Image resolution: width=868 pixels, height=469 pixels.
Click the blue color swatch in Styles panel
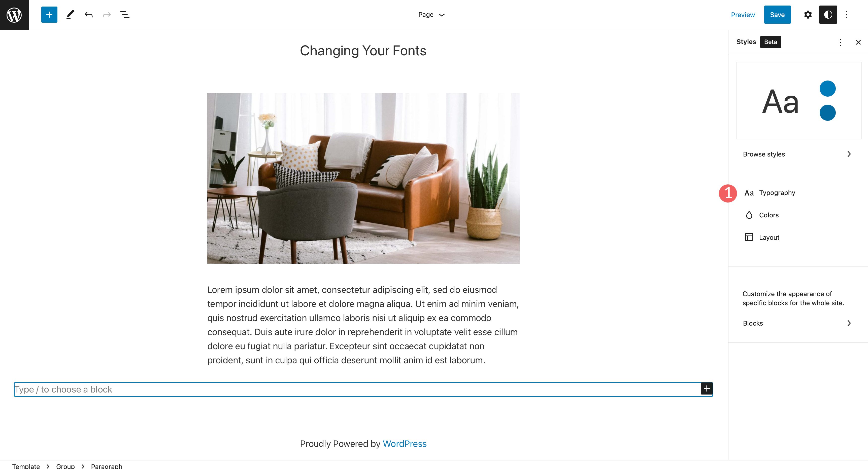tap(827, 88)
